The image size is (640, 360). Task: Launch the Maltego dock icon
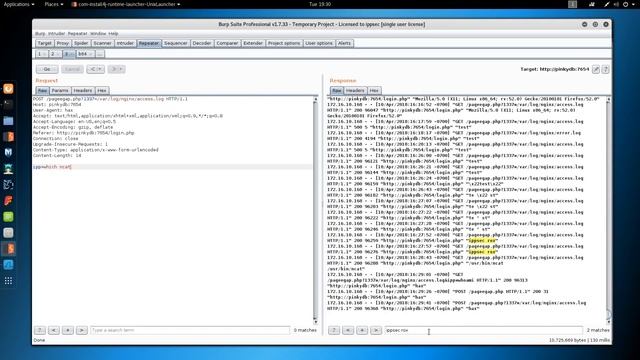click(x=8, y=184)
